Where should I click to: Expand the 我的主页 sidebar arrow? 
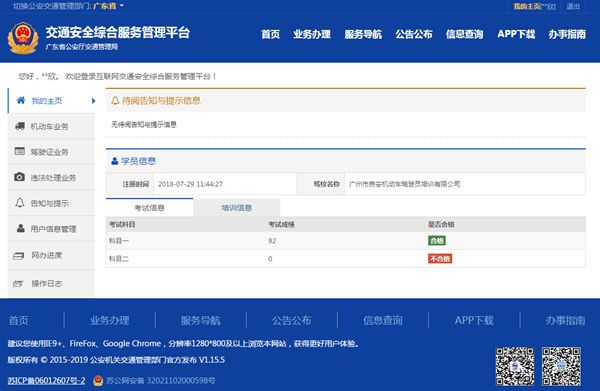(93, 101)
